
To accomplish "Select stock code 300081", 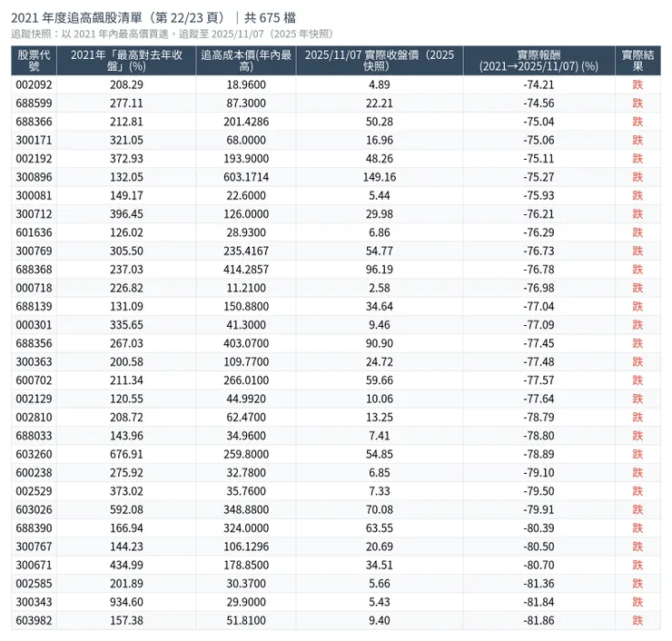I will click(34, 195).
